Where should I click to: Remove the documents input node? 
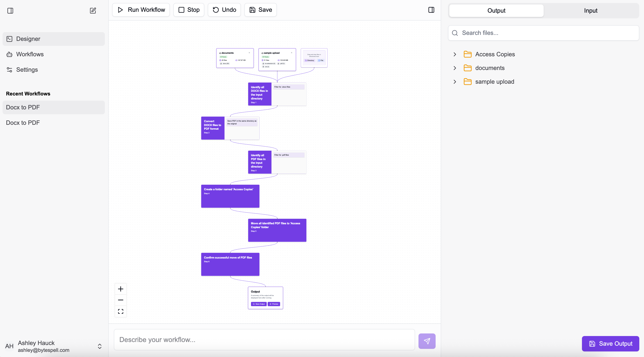[249, 53]
